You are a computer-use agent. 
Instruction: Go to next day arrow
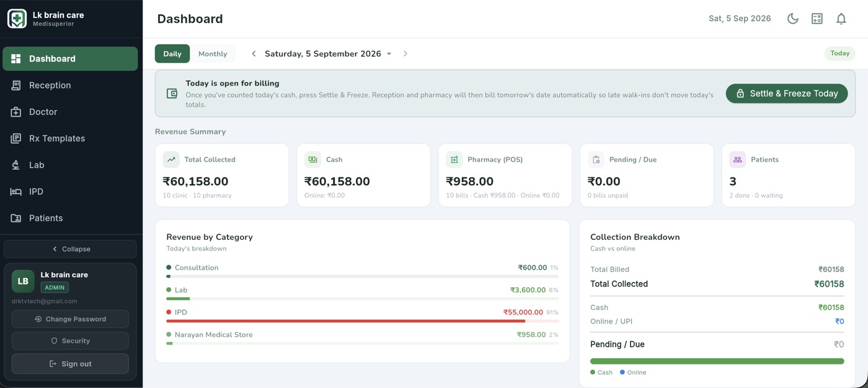(405, 54)
